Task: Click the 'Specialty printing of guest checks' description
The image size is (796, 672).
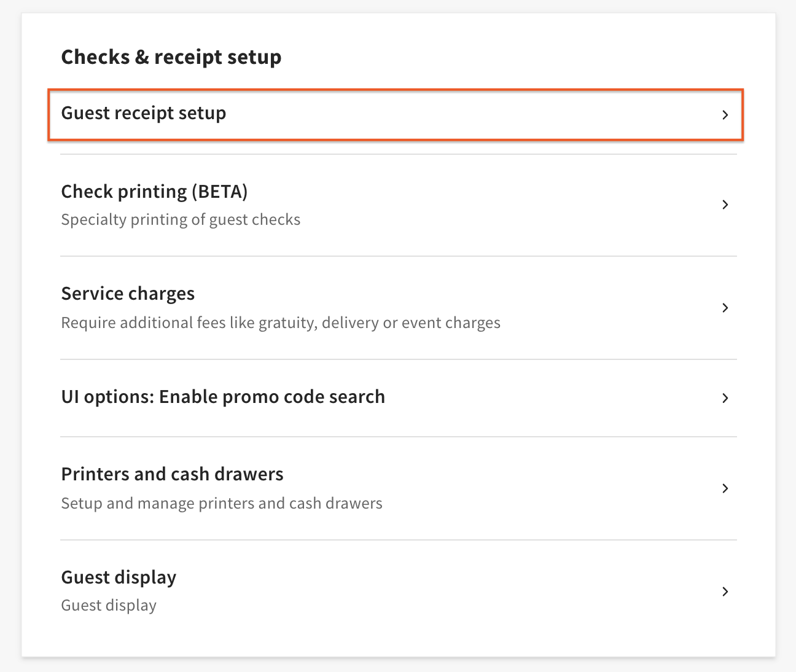Action: point(181,220)
